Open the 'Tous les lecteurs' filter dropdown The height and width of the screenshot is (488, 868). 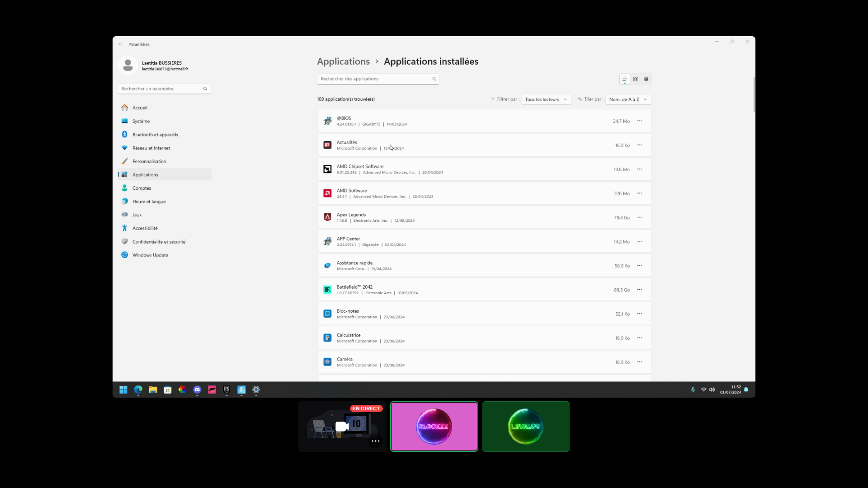pos(546,99)
